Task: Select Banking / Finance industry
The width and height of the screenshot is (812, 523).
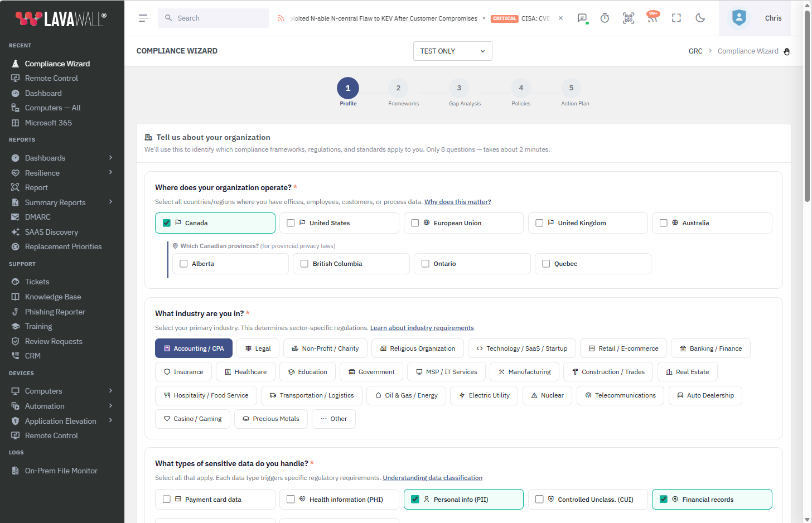Action: [x=710, y=348]
